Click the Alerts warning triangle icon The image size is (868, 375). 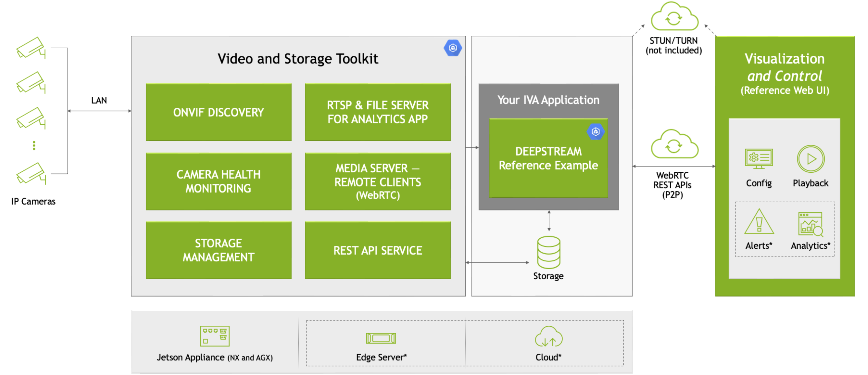[759, 221]
